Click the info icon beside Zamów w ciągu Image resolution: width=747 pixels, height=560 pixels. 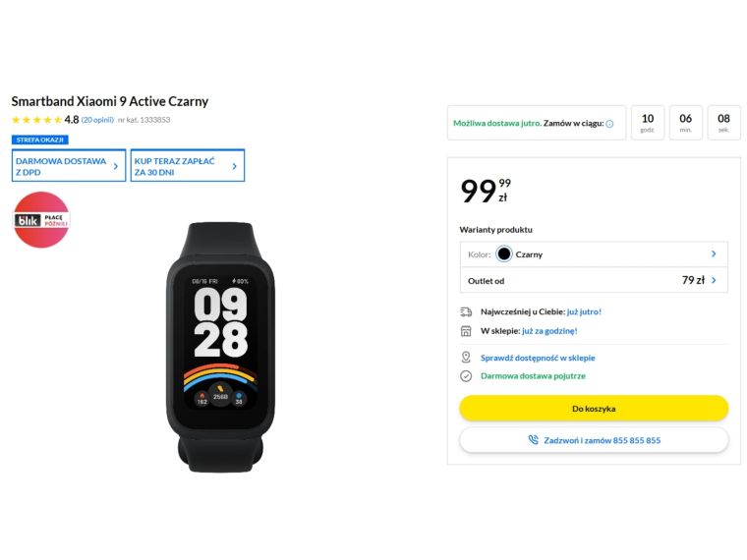[609, 124]
